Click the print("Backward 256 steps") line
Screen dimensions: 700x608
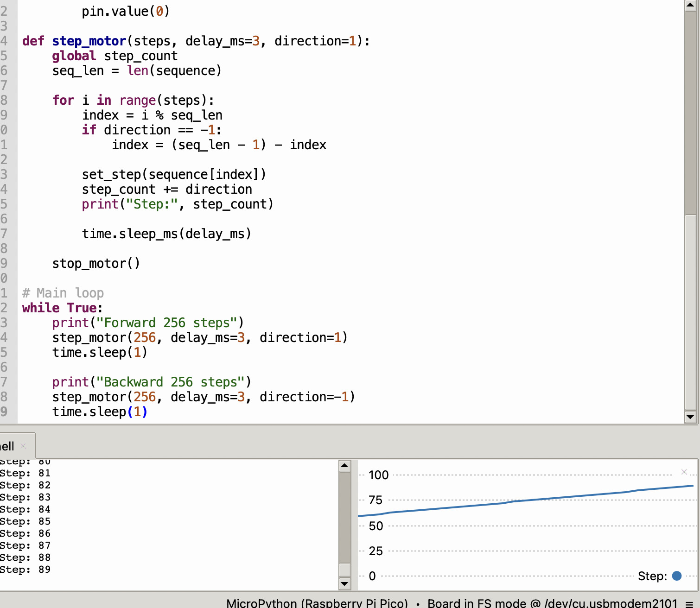point(152,382)
